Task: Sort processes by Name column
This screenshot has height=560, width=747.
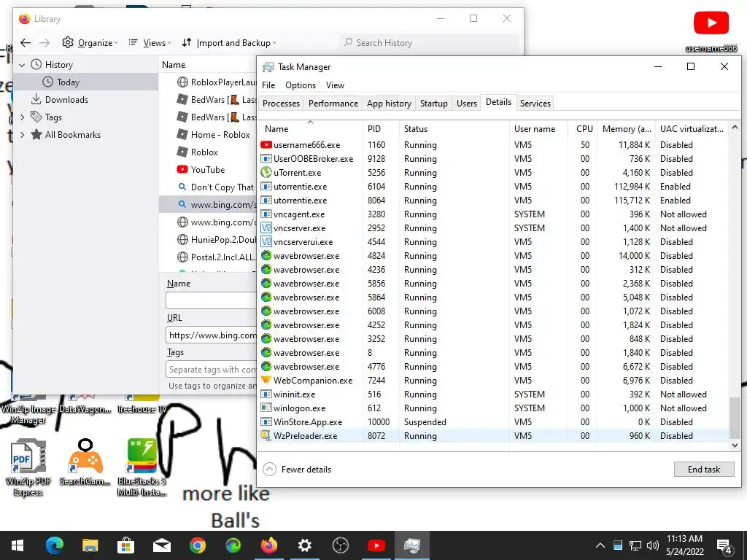Action: click(309, 128)
